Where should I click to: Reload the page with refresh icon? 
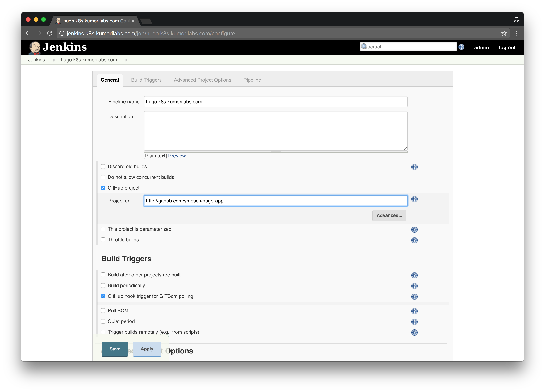[49, 33]
